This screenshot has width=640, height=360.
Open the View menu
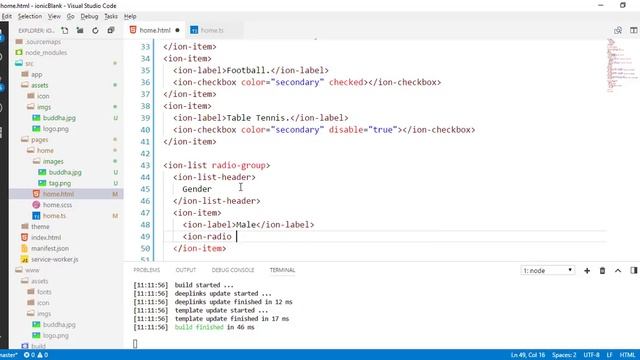pos(54,16)
